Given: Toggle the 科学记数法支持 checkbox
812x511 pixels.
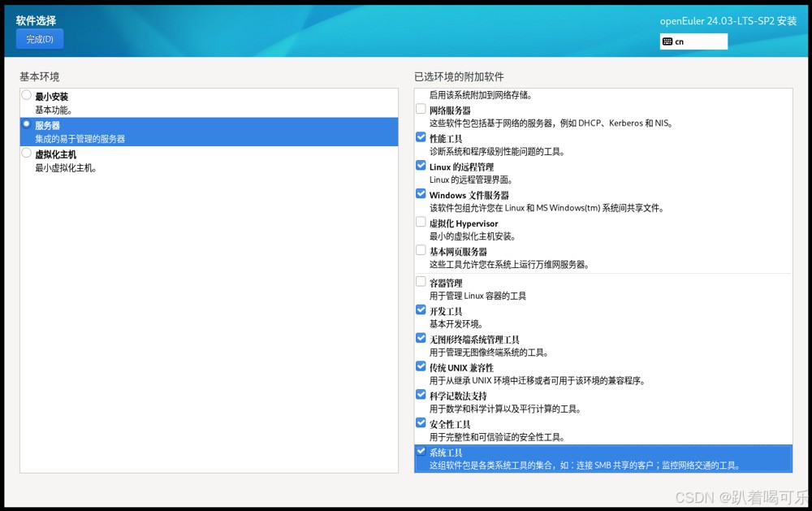Looking at the screenshot, I should point(421,394).
